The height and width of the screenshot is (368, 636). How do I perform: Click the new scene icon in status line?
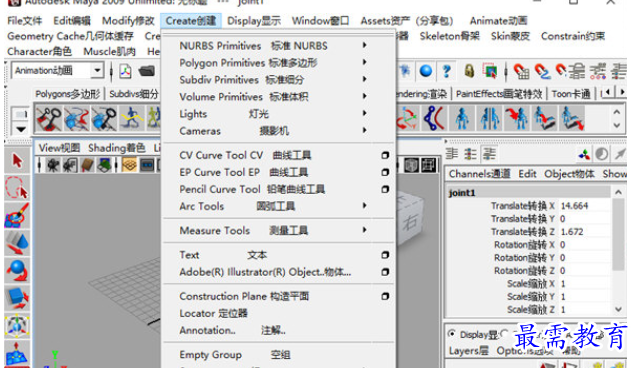click(x=125, y=71)
